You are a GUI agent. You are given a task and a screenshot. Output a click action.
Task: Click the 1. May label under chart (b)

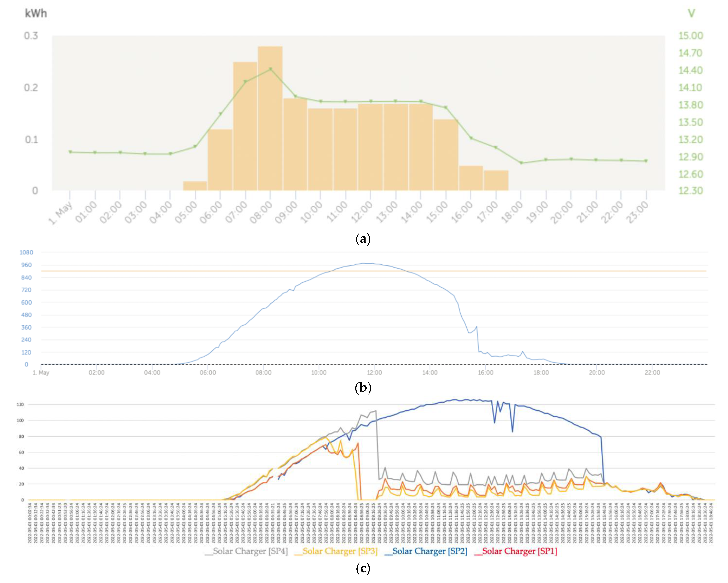[41, 372]
